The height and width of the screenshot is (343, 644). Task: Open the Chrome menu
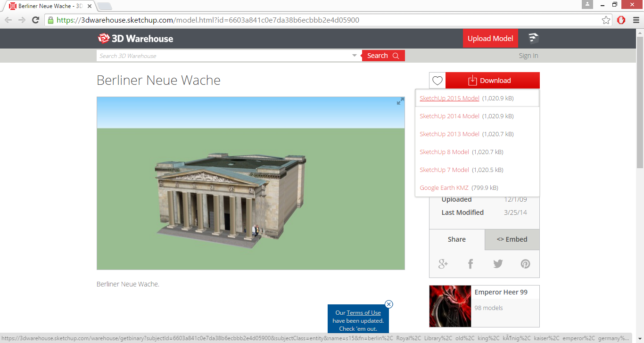636,20
